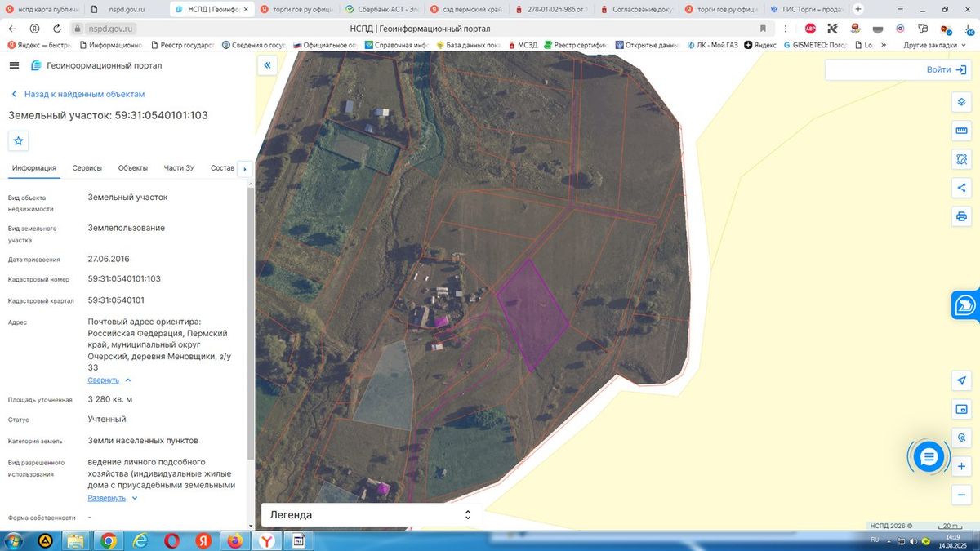Switch to the Части ЗУ tab
This screenshot has height=551, width=980.
pyautogui.click(x=179, y=168)
